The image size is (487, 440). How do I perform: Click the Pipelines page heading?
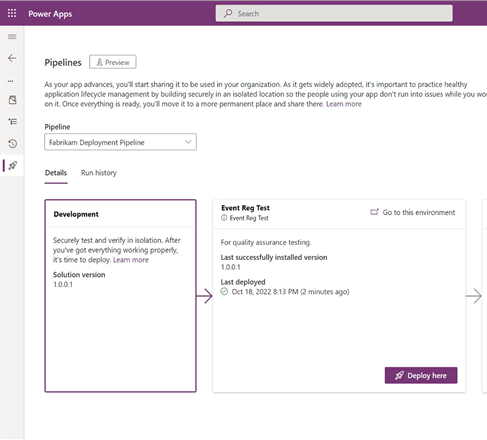[x=63, y=63]
